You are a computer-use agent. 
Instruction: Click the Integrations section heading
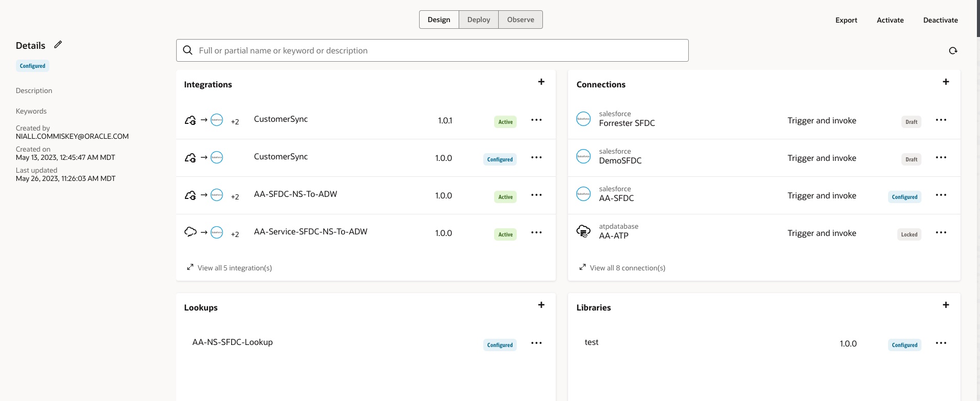pos(208,84)
